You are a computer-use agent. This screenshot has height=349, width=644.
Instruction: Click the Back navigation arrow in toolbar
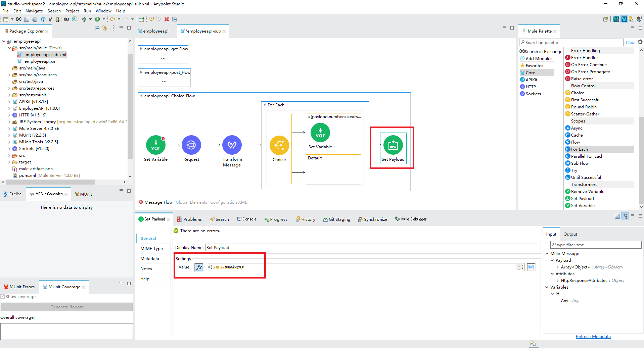point(112,19)
